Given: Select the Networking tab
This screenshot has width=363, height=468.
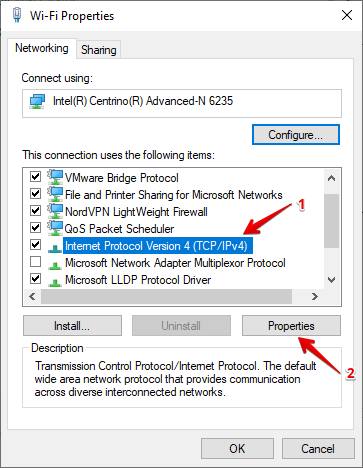Looking at the screenshot, I should click(x=42, y=48).
